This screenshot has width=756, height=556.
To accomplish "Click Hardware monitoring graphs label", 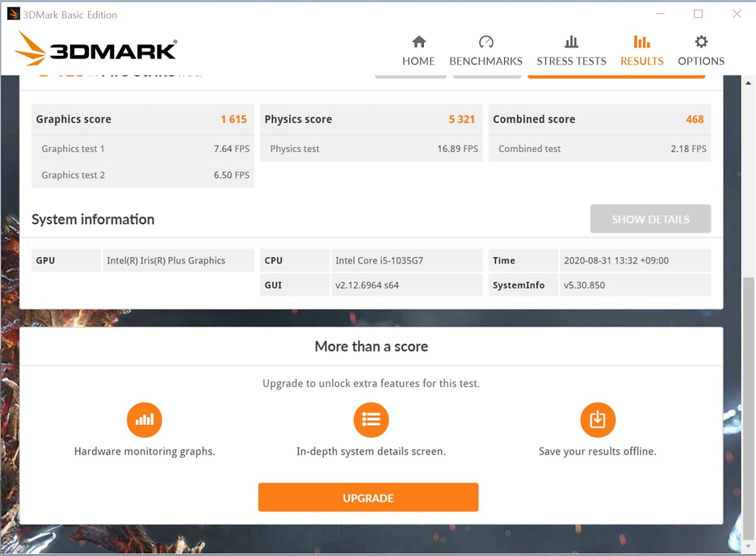I will [x=144, y=451].
